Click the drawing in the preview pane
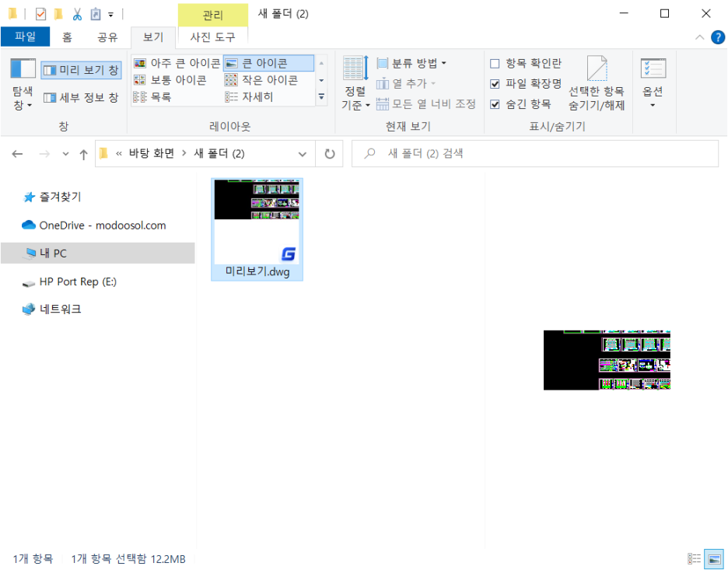This screenshot has width=728, height=570. 607,360
